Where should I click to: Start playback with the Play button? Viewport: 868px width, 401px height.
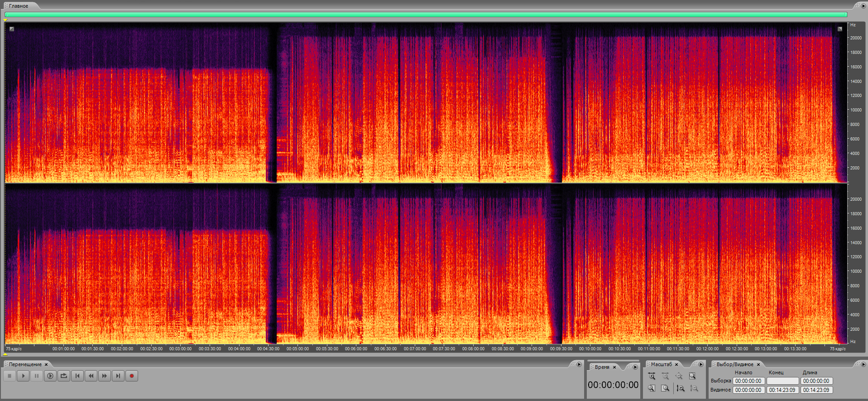(23, 376)
